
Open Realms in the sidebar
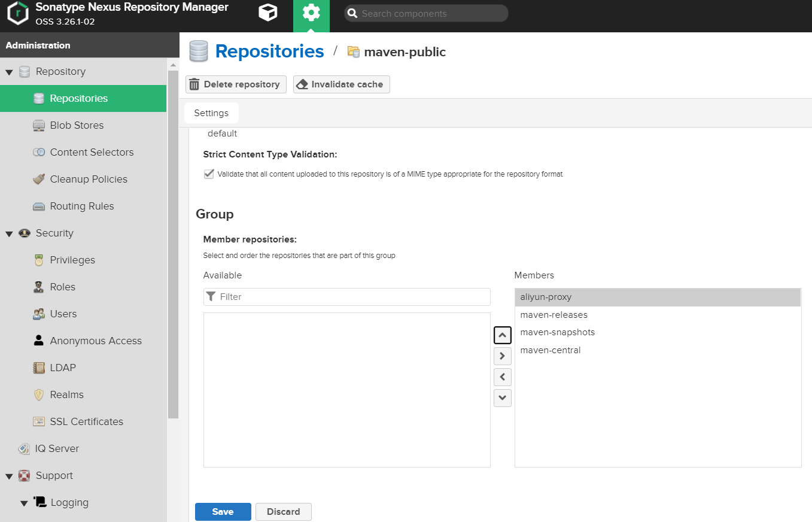(83, 394)
